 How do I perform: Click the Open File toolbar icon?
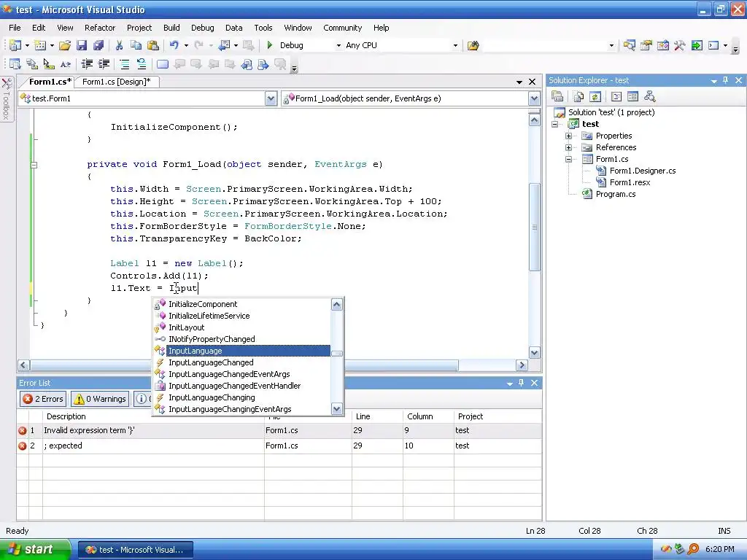(x=64, y=45)
